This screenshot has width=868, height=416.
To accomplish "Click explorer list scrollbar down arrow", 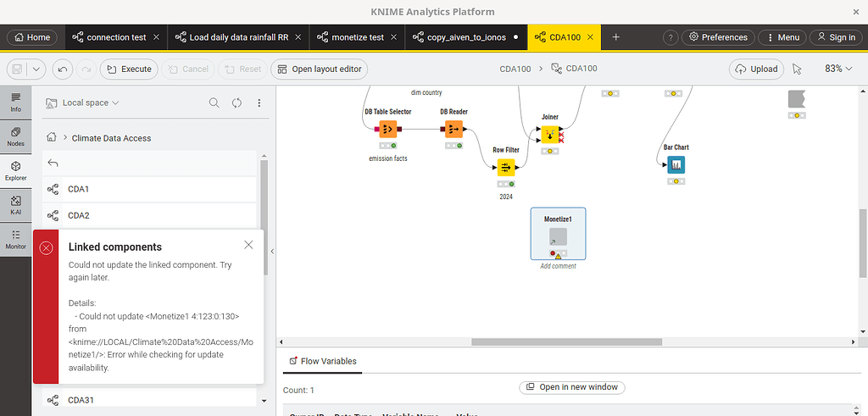I will coord(264,401).
